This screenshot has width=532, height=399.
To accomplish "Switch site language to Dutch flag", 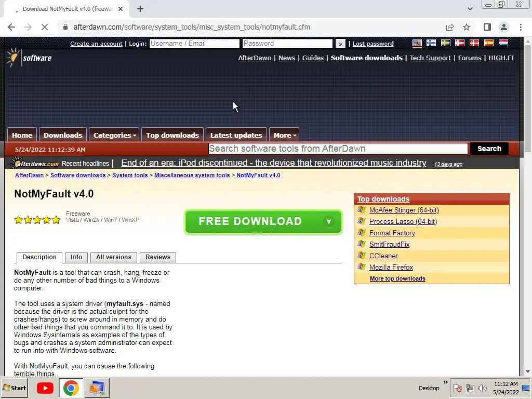I will coord(503,43).
